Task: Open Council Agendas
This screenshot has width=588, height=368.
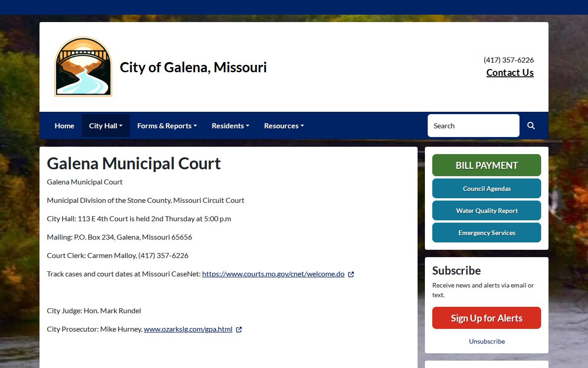Action: 486,189
